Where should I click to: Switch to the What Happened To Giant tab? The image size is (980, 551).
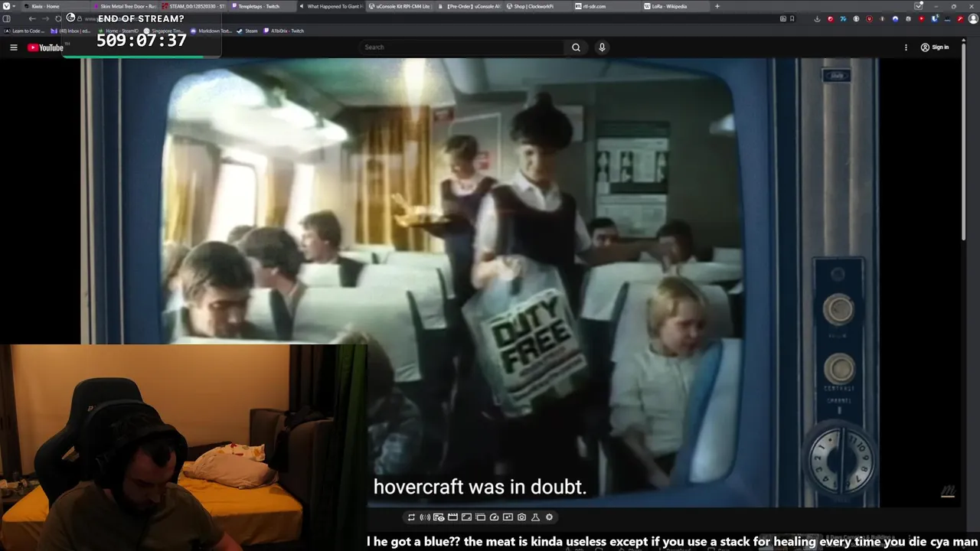[x=329, y=6]
